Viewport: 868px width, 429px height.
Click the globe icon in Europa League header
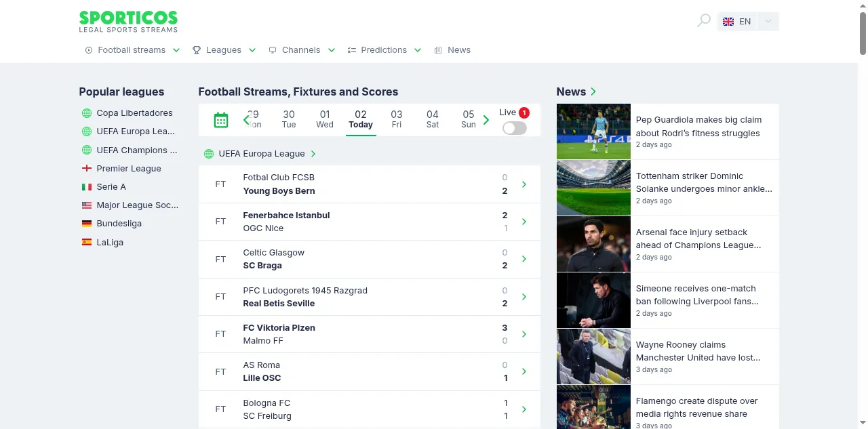tap(209, 154)
